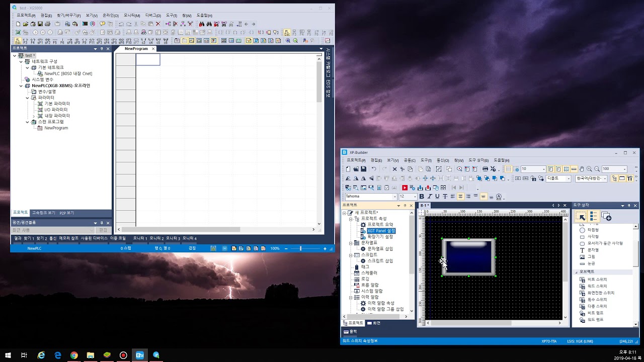Switch the toolbox to list view icon
The width and height of the screenshot is (644, 362).
594,216
